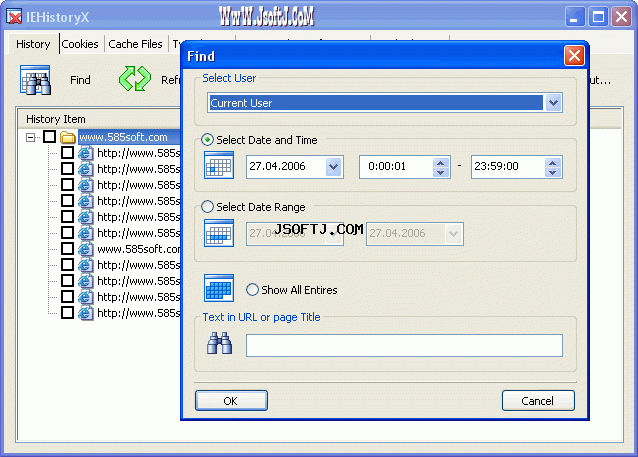Switch to the Cookies tab
This screenshot has width=638, height=457.
click(x=80, y=44)
